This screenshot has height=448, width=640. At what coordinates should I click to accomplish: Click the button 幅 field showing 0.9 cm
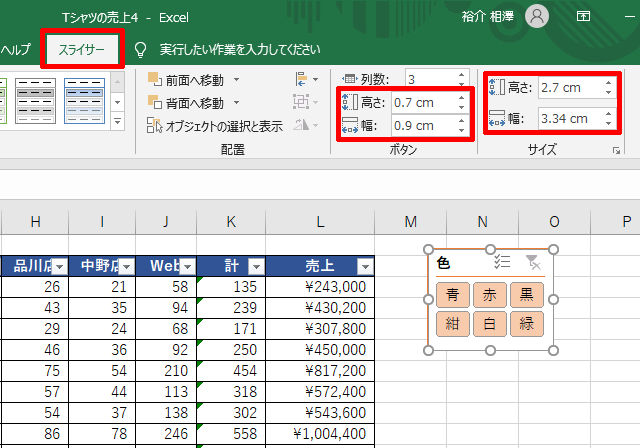tap(424, 125)
